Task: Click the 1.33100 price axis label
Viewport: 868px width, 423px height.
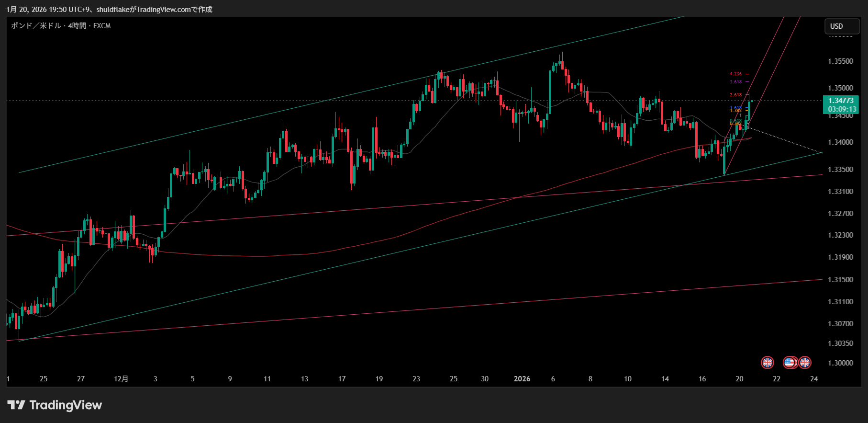Action: point(840,192)
